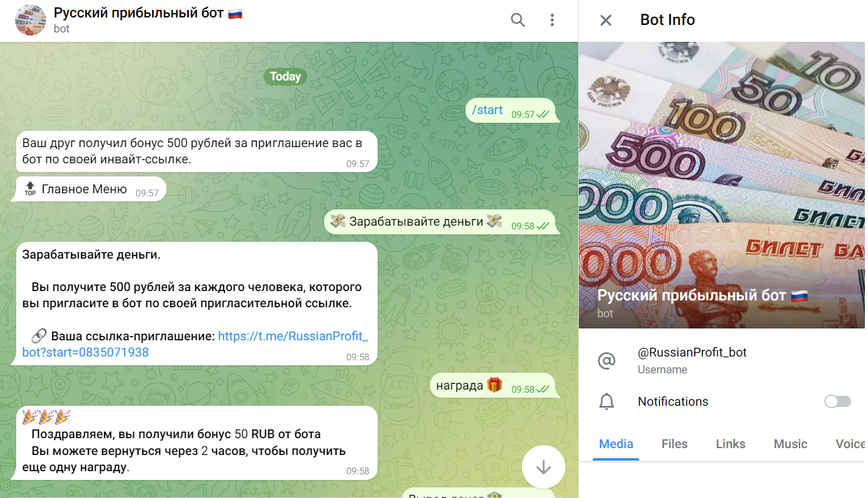Click the chat title in the header
The image size is (868, 498).
pyautogui.click(x=148, y=12)
